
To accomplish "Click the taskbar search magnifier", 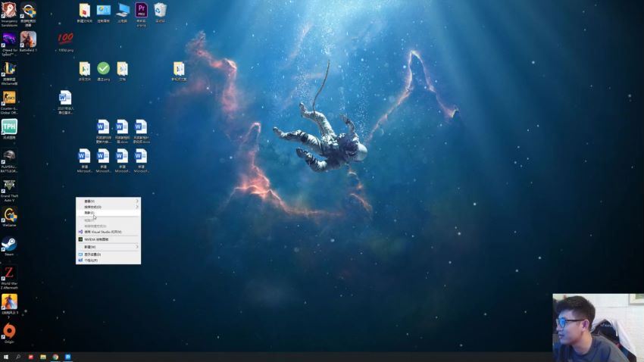I will click(x=18, y=357).
